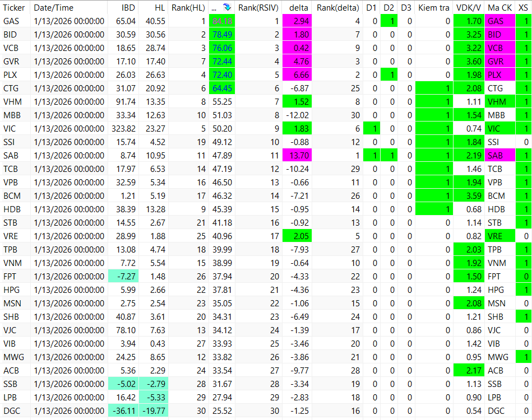Click the 33.54 RSIV value for ACB
The width and height of the screenshot is (532, 420).
222,371
